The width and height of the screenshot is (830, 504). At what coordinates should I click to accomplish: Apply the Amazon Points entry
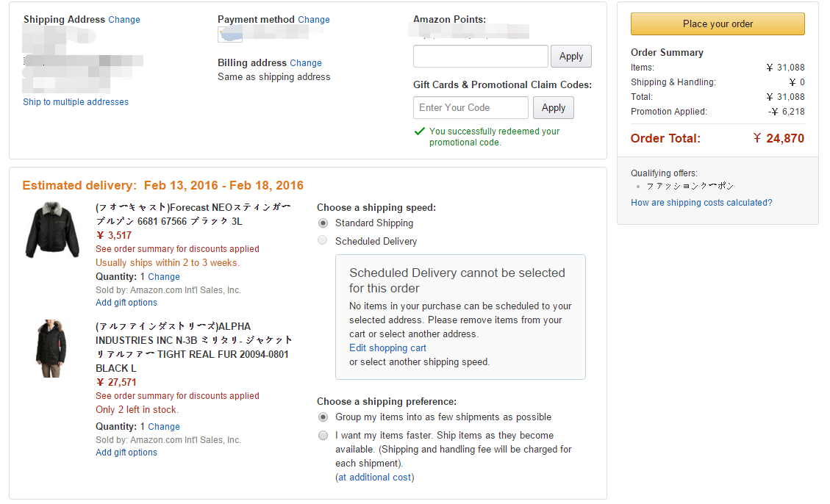coord(570,56)
